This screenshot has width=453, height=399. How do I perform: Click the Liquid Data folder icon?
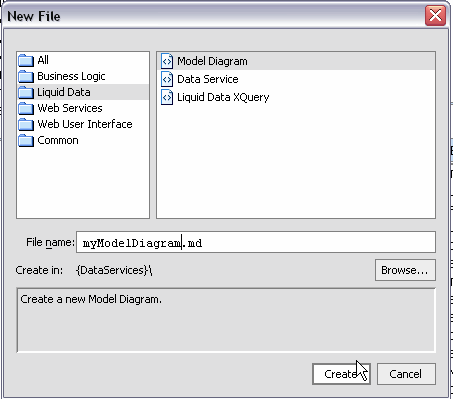(x=26, y=92)
